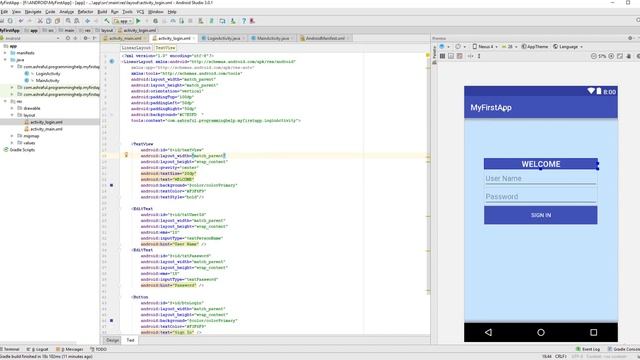The image size is (640, 360).
Task: Click the Password field in preview
Action: (540, 197)
